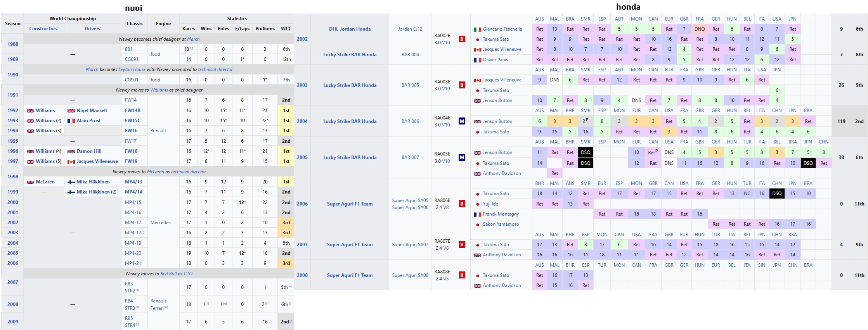Click the Bridgestone tyre icon in the 2006 row
Viewport: 868px width, 330px height.
point(462,204)
